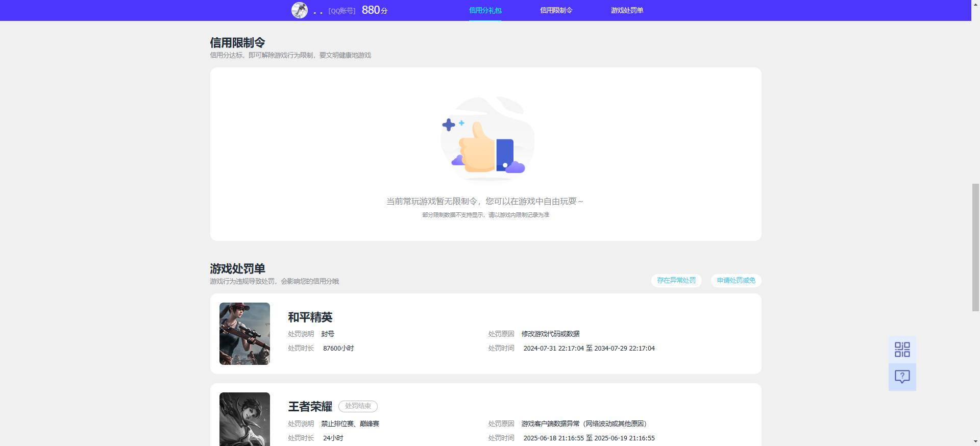Switch to 游戏处罚单 tab
Screen dimensions: 980x446
click(x=627, y=10)
